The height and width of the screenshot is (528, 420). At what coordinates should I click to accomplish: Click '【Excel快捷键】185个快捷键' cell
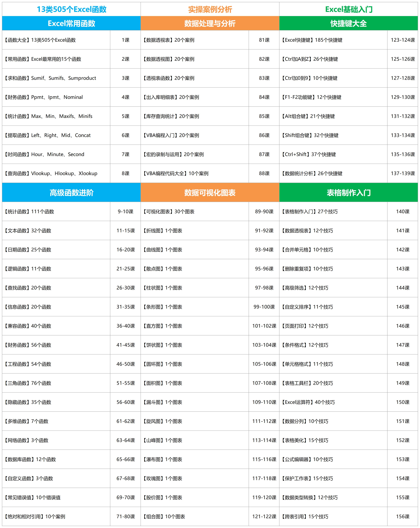333,40
